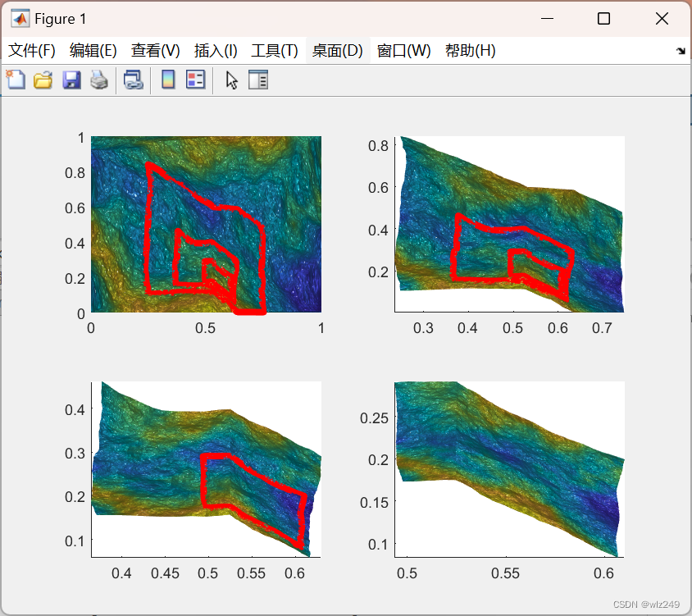
Task: Open the 查看(V) menu
Action: pyautogui.click(x=155, y=50)
